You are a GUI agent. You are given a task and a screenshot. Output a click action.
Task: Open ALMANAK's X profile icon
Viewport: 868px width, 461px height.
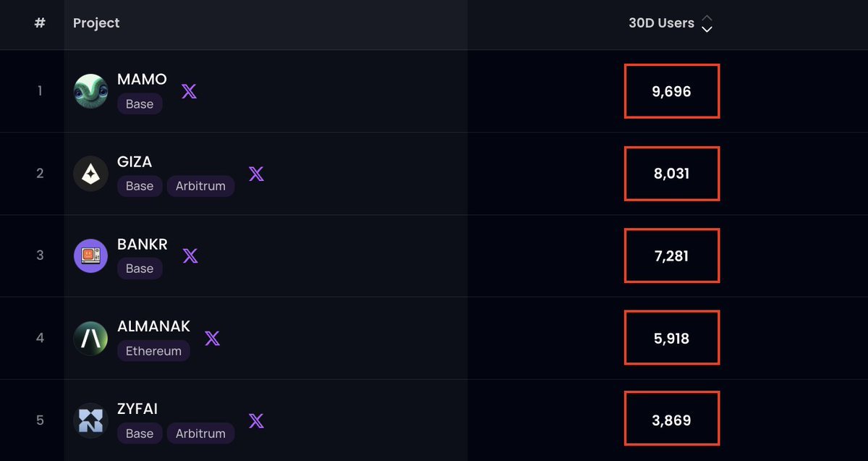pyautogui.click(x=212, y=338)
